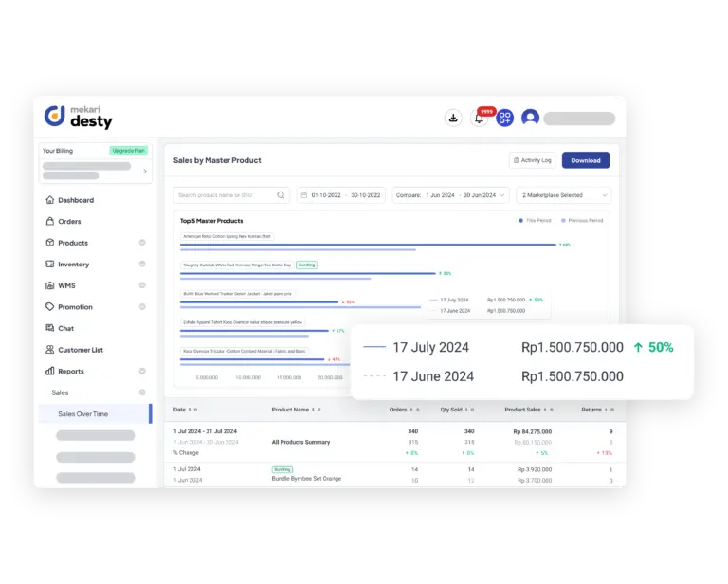Open the Compare date range dropdown

446,195
